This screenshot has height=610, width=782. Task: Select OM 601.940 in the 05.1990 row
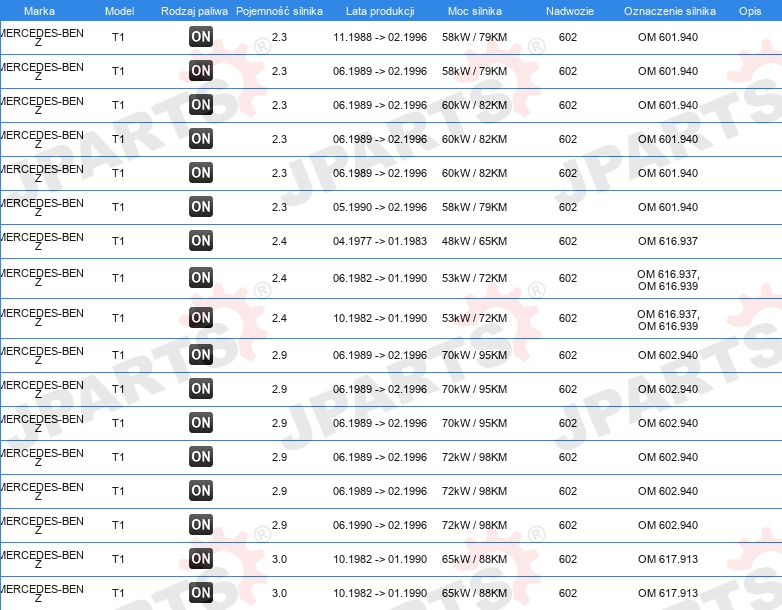(668, 207)
